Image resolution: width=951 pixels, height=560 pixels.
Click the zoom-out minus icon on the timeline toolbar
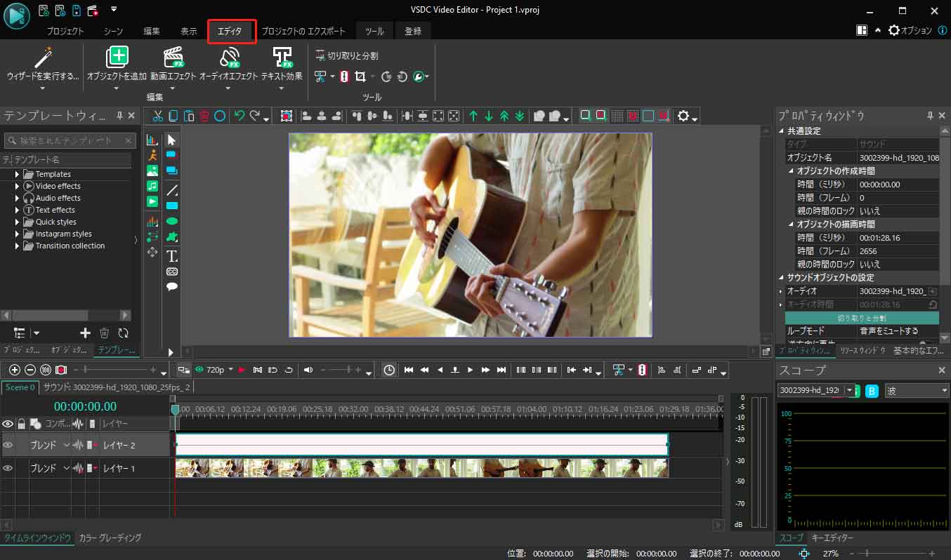point(30,370)
